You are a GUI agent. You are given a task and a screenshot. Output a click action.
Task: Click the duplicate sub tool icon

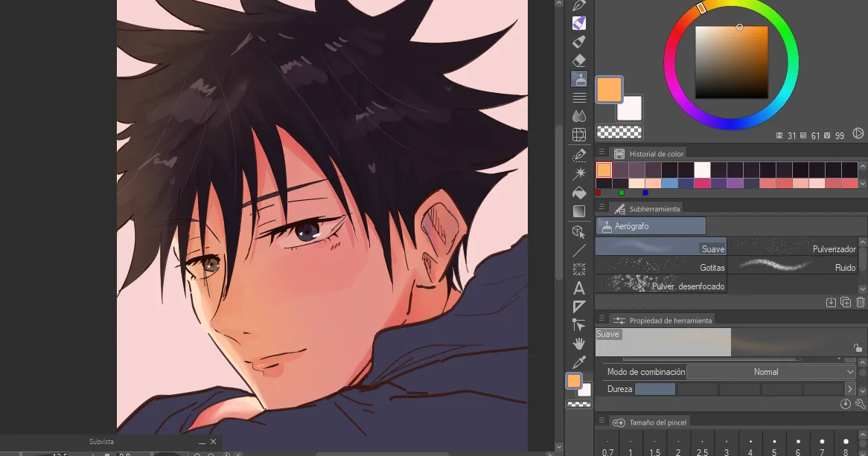tap(846, 302)
